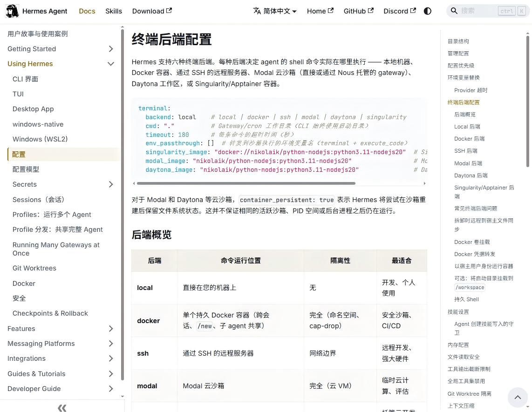The height and width of the screenshot is (412, 532).
Task: Open CLI 界面 sidebar page
Action: (26, 79)
